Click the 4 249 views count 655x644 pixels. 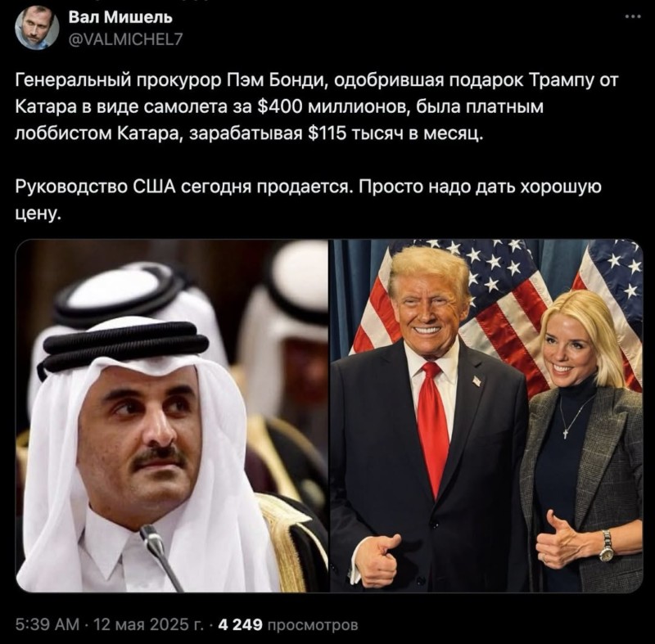tap(241, 625)
